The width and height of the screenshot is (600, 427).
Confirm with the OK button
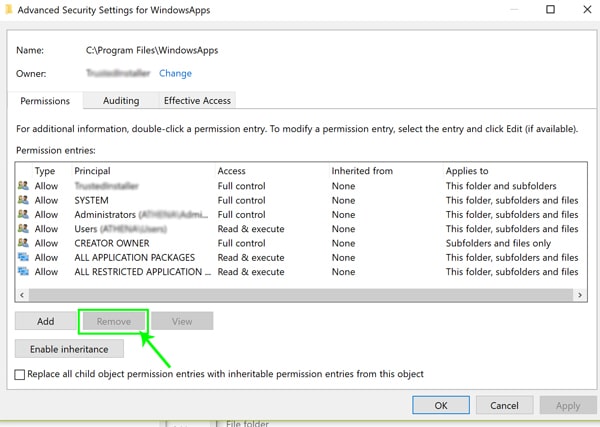441,405
